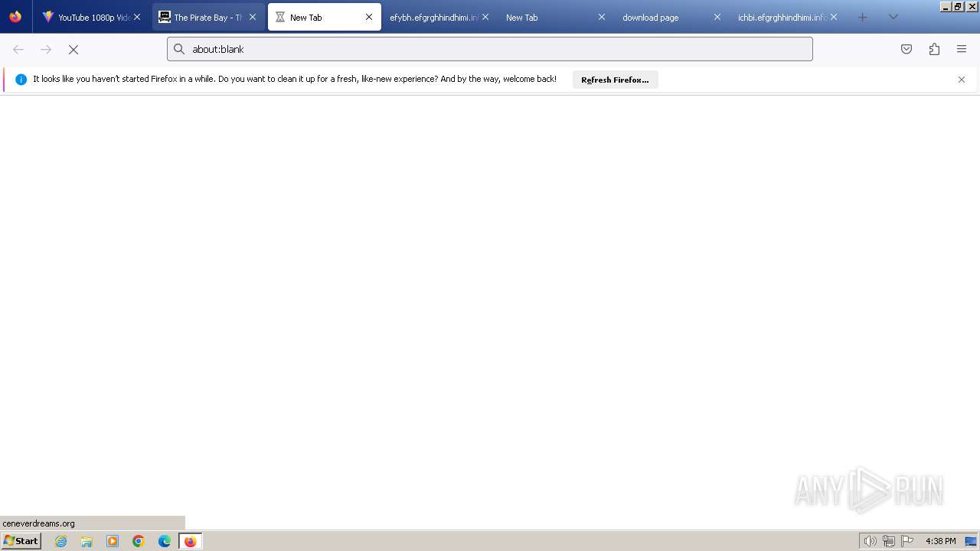This screenshot has height=551, width=980.
Task: Click the Refresh Firefox button
Action: pos(615,80)
